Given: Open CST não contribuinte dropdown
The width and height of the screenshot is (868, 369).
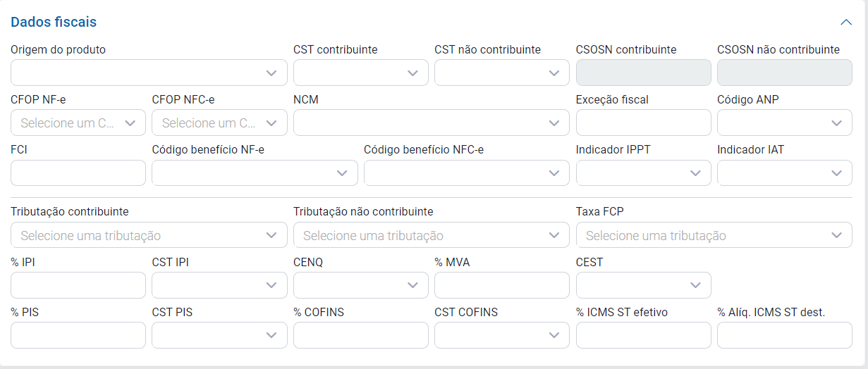Looking at the screenshot, I should 501,73.
